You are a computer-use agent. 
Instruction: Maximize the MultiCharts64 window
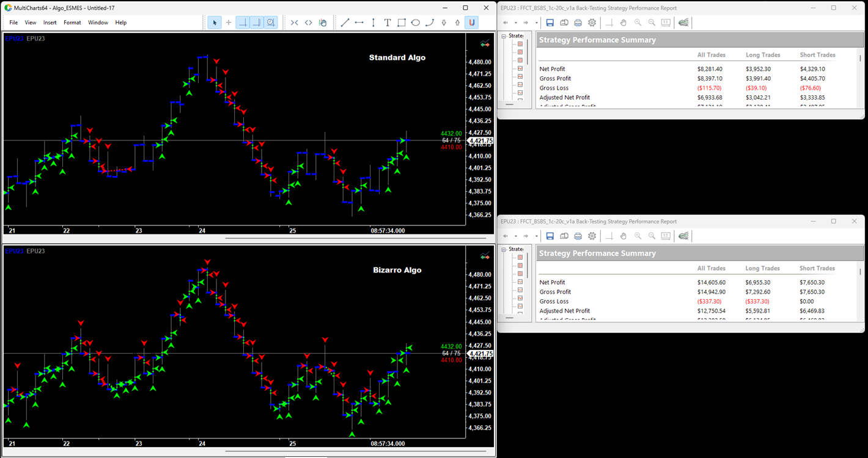[x=465, y=8]
